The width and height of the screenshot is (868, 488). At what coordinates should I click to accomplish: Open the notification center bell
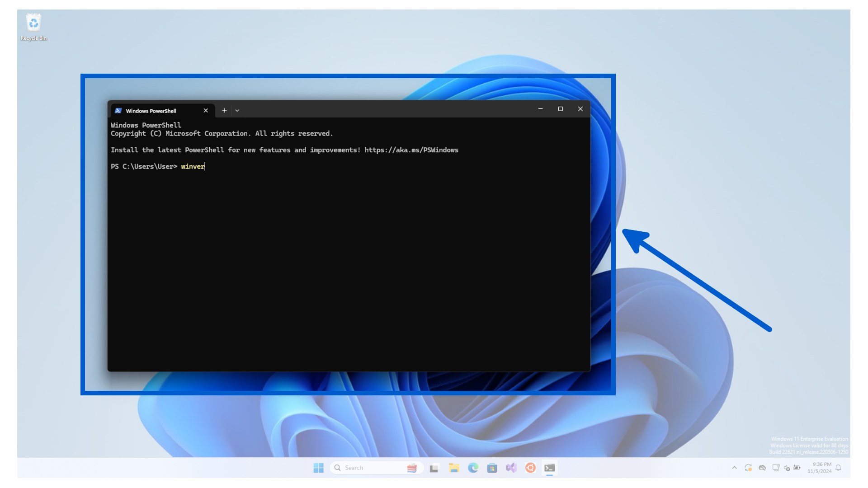point(838,468)
